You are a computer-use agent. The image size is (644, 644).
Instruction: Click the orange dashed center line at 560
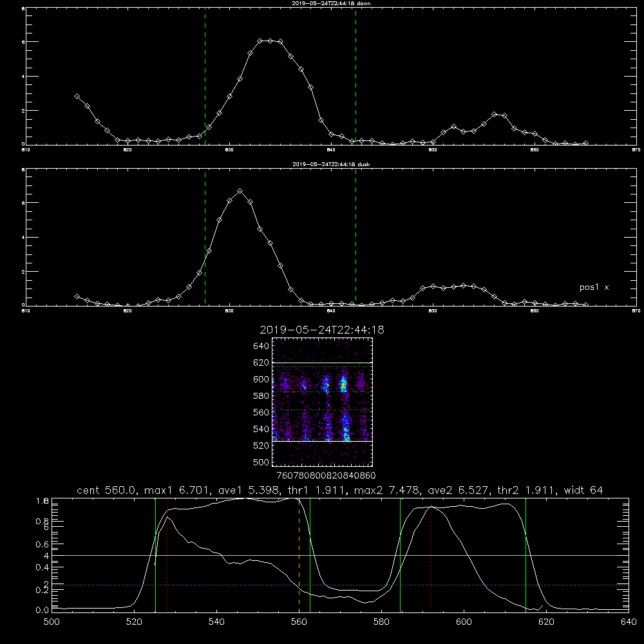(x=299, y=555)
